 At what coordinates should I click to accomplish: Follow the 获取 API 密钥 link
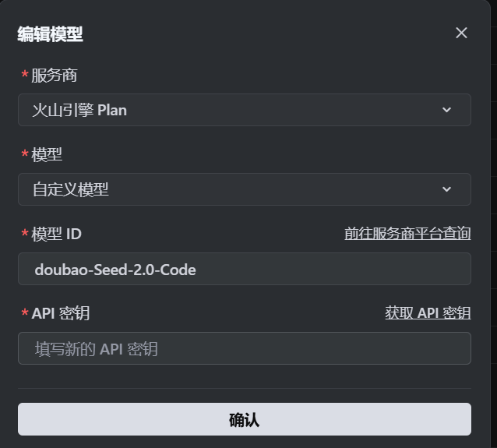[x=428, y=312]
